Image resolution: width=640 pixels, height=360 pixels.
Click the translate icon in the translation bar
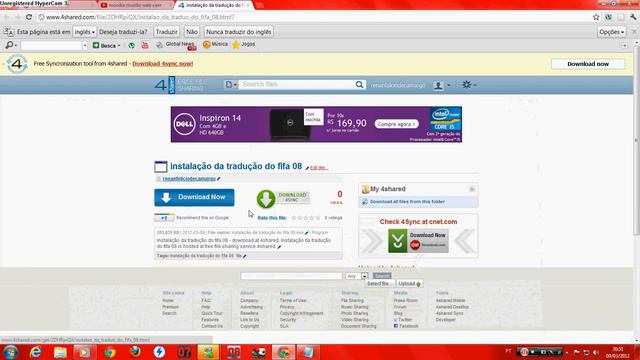point(8,32)
